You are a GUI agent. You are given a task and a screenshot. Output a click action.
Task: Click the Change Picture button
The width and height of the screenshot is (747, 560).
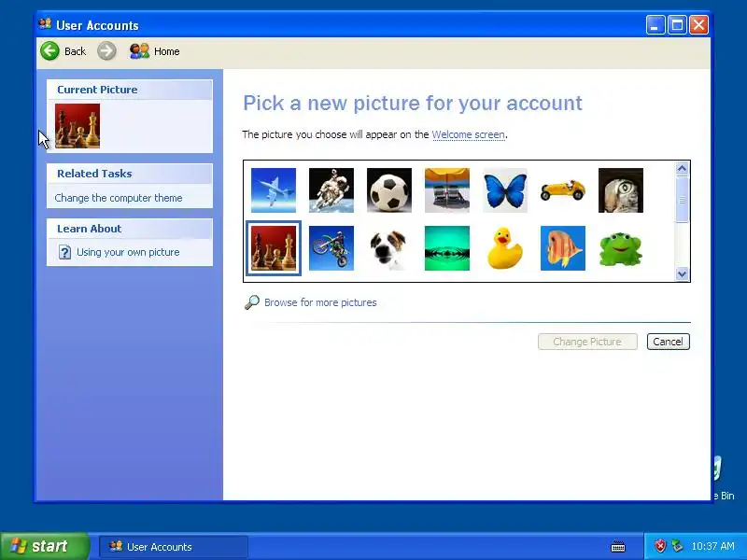[587, 342]
